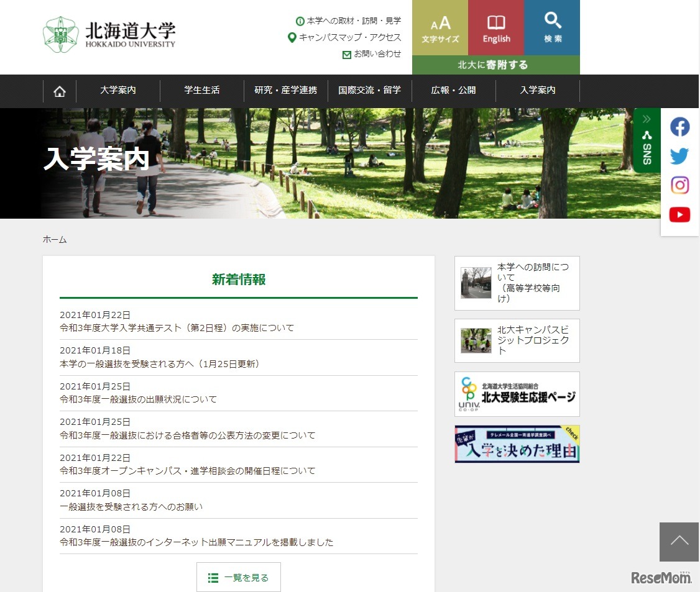Open the Twitter icon in the SNS sidebar

point(679,155)
